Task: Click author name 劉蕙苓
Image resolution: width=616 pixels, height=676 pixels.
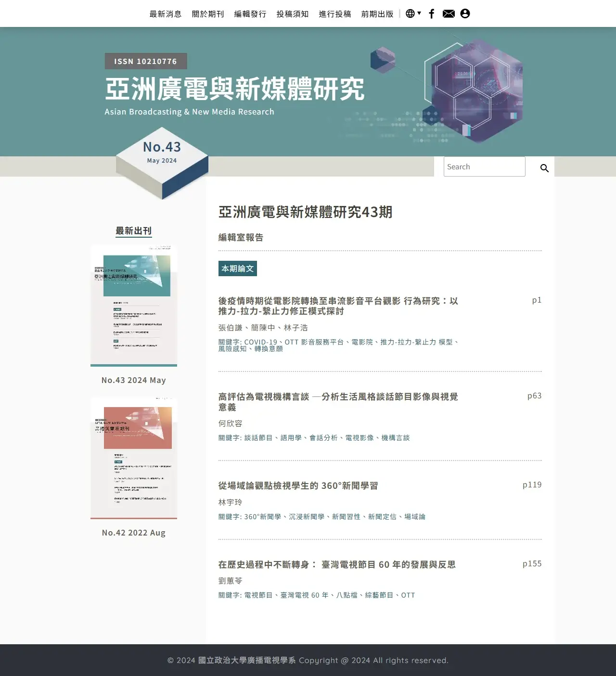Action: (x=231, y=581)
